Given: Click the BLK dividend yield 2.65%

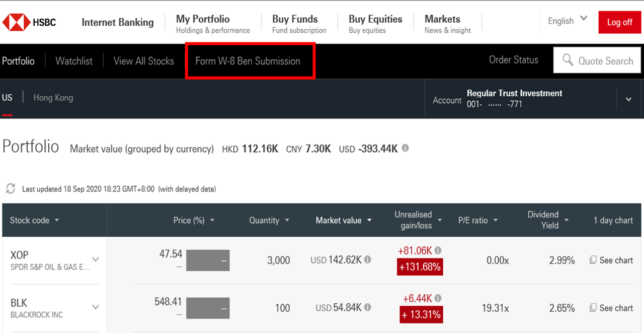Looking at the screenshot, I should point(561,308).
